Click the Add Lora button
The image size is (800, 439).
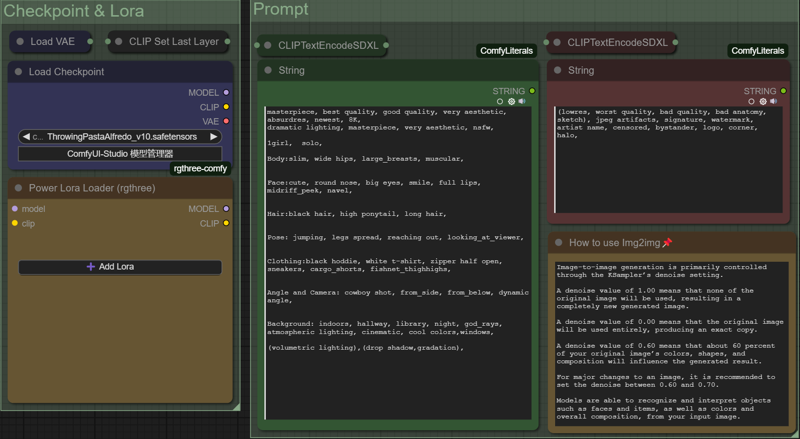click(120, 267)
